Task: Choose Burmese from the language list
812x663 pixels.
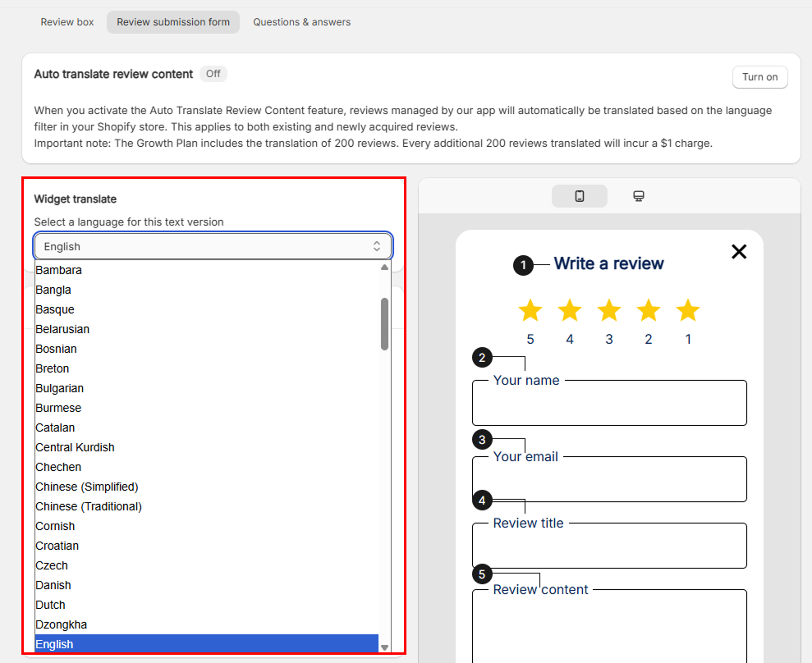Action: click(x=207, y=408)
